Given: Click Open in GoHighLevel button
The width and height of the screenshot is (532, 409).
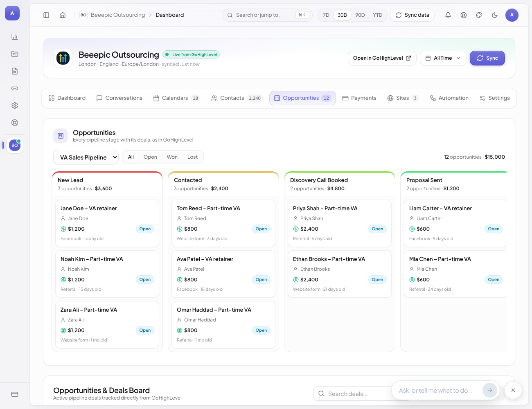Looking at the screenshot, I should click(382, 58).
